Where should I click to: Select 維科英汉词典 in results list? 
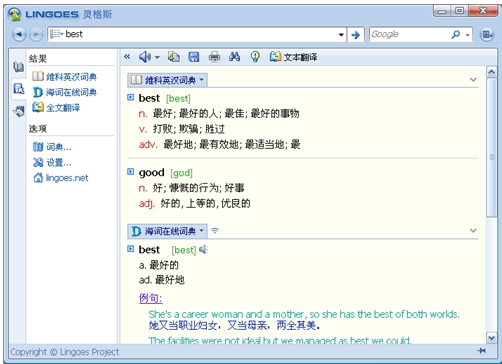[64, 77]
